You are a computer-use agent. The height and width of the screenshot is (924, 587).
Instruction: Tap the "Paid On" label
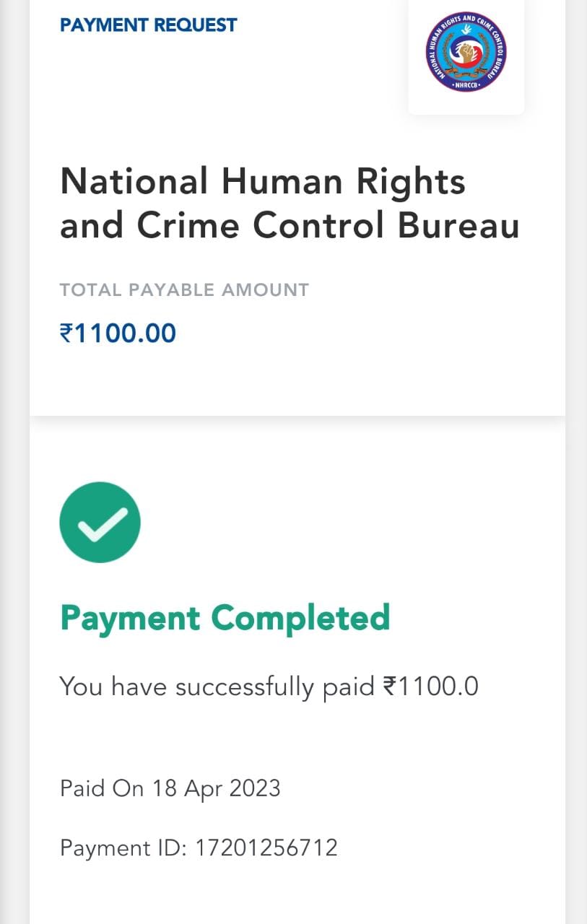tap(103, 788)
